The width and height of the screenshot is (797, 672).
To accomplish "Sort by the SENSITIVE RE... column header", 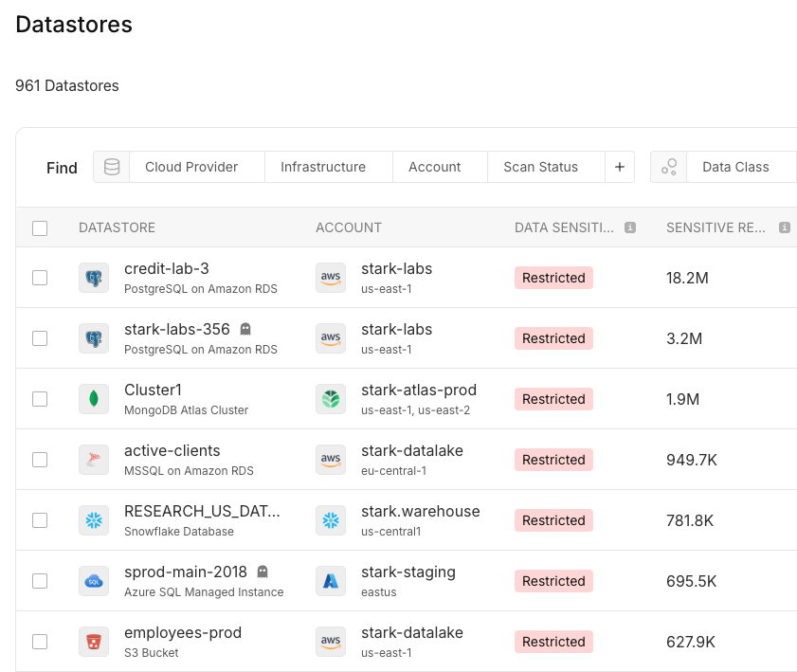I will pyautogui.click(x=715, y=227).
